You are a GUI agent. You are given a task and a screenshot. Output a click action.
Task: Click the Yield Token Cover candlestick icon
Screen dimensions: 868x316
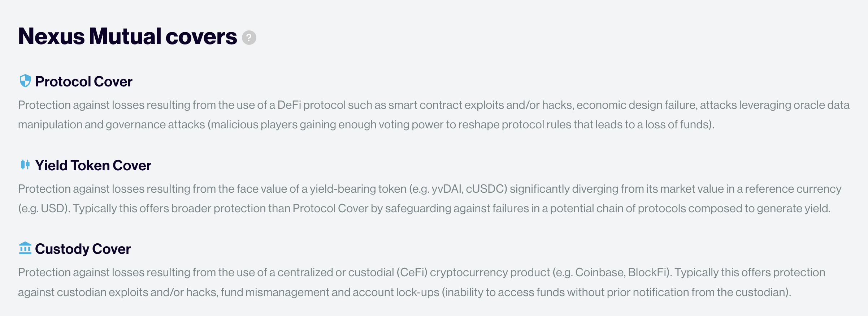25,165
